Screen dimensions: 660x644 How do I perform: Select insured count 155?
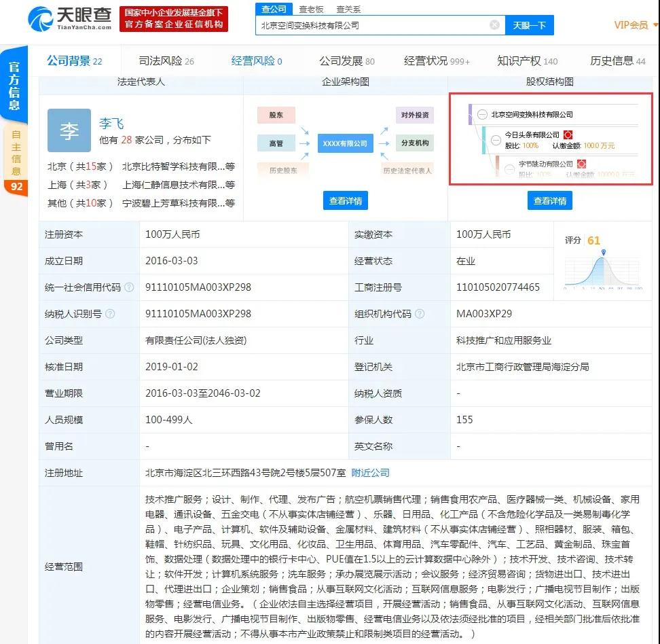pyautogui.click(x=464, y=420)
